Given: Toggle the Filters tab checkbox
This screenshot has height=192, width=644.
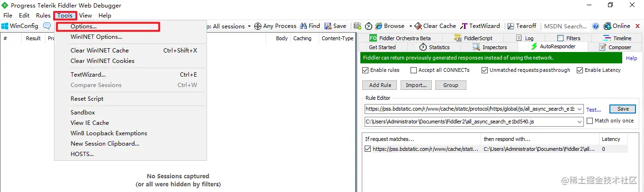Looking at the screenshot, I should click(x=561, y=38).
